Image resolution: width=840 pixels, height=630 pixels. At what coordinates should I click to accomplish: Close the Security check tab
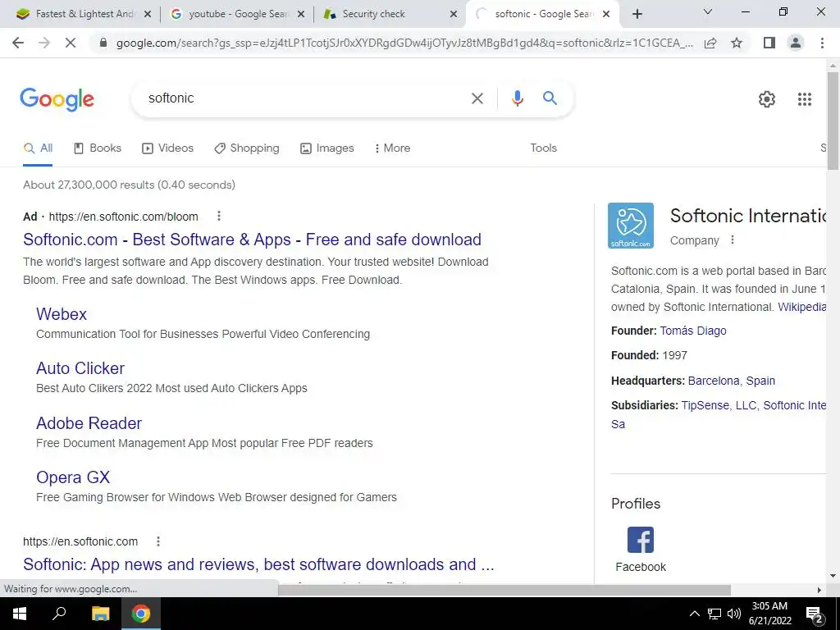point(454,14)
